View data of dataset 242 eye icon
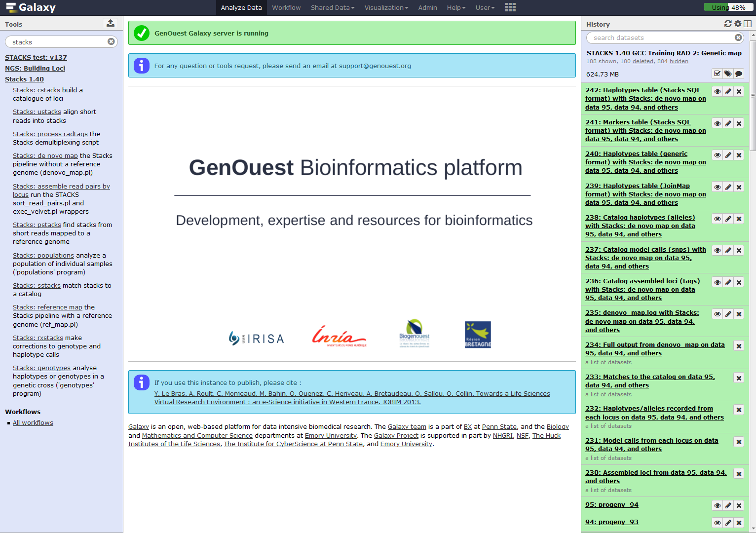The image size is (756, 533). pyautogui.click(x=718, y=91)
